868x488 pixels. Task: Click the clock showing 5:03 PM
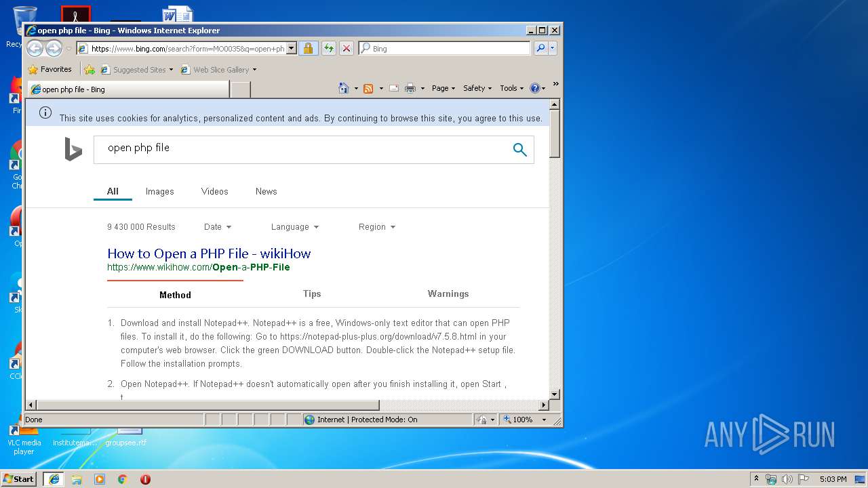833,479
